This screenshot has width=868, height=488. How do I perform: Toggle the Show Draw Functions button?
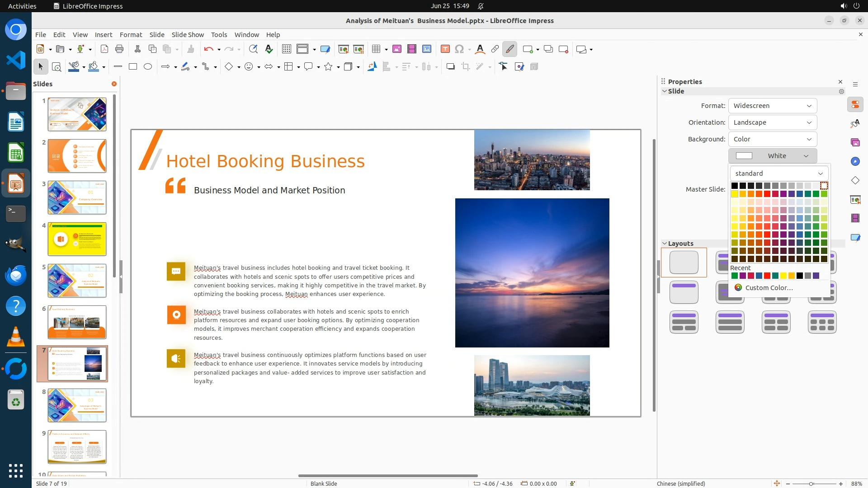509,49
